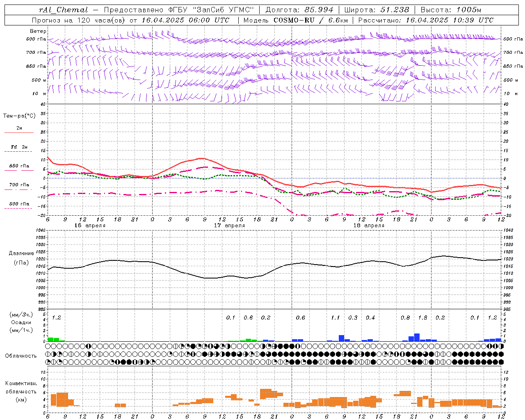Click the Td 2м dew point legend entry
Viewport: 525px width, 420px height.
19,147
